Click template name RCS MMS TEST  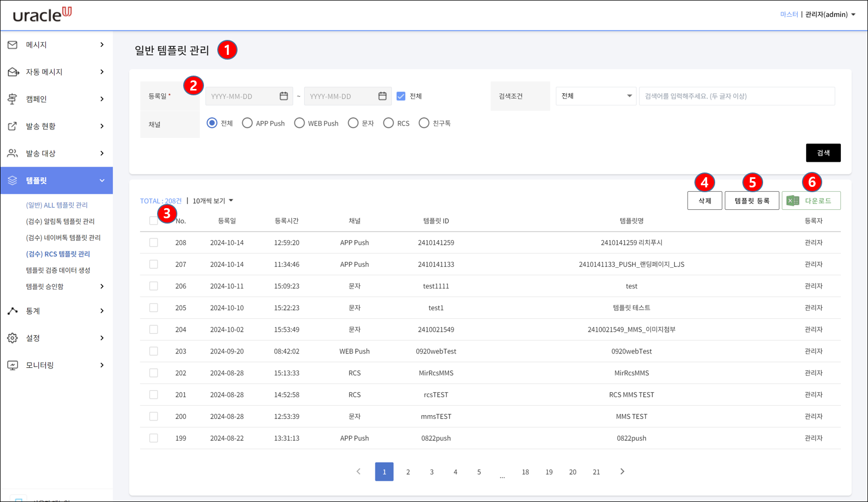click(632, 395)
